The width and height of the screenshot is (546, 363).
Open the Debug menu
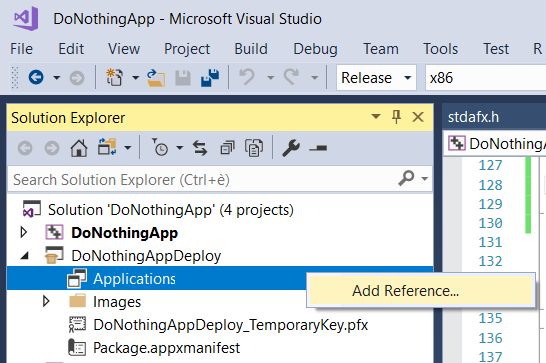click(x=315, y=49)
